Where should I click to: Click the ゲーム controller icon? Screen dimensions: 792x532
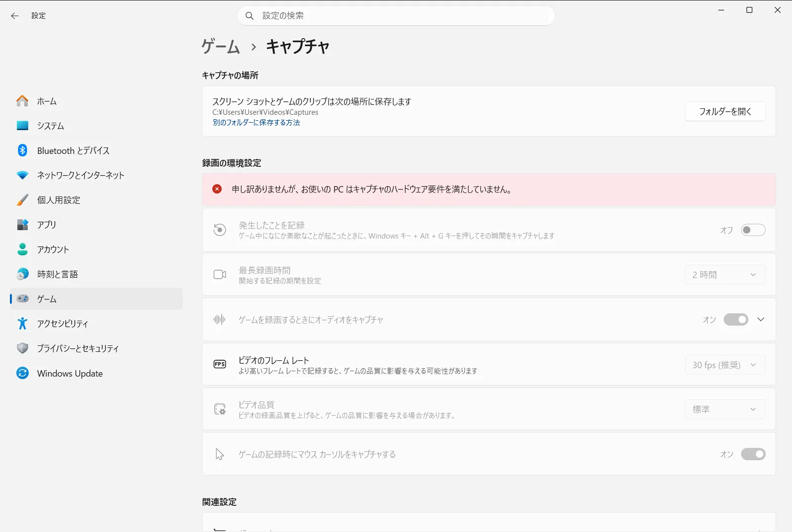pyautogui.click(x=23, y=298)
